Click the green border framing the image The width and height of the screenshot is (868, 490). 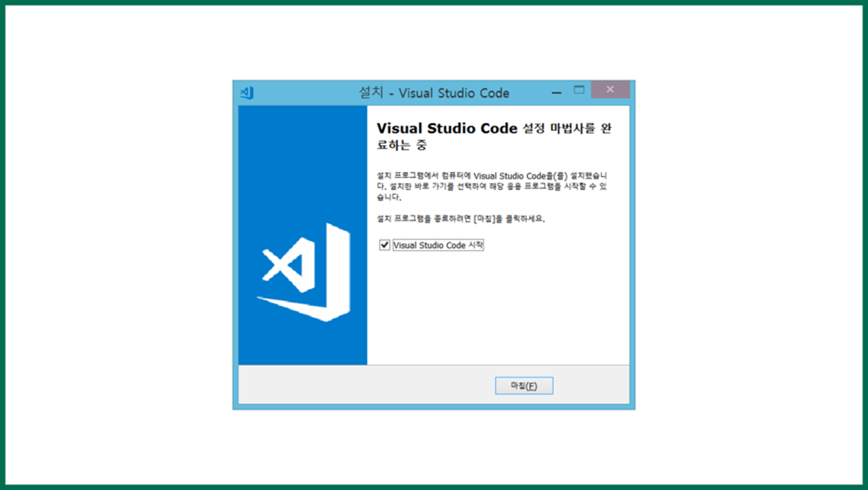pos(434,2)
